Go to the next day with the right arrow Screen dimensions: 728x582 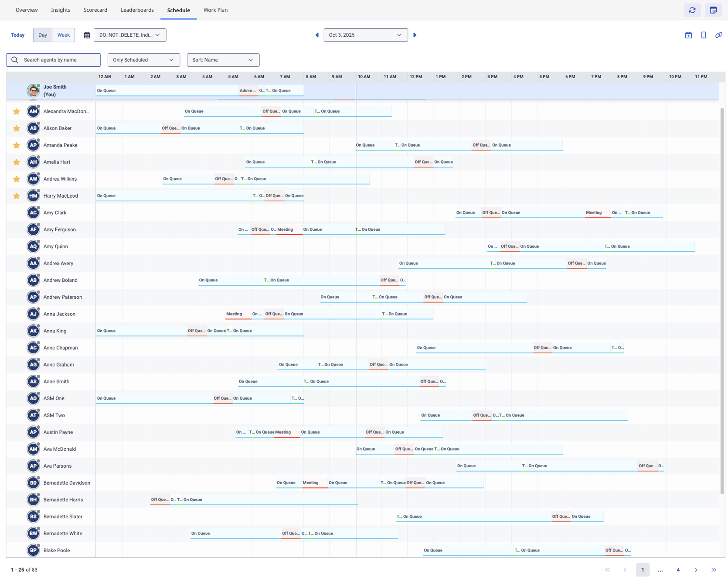[x=415, y=35]
